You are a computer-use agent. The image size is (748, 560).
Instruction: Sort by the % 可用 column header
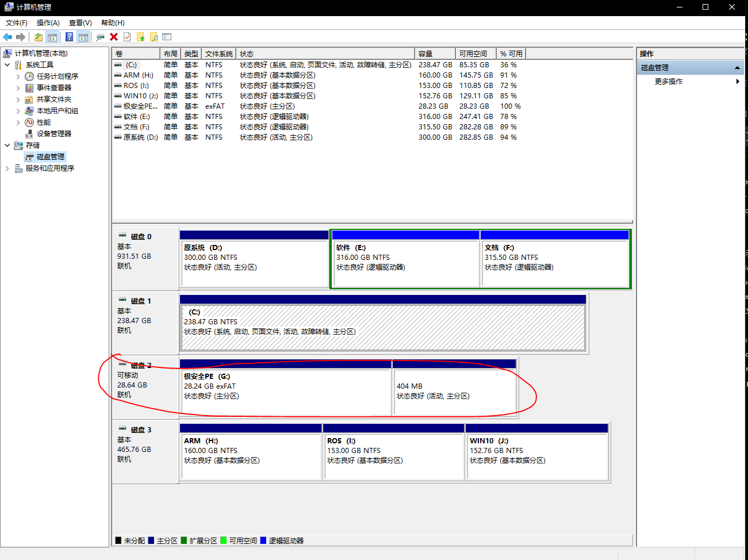[511, 53]
